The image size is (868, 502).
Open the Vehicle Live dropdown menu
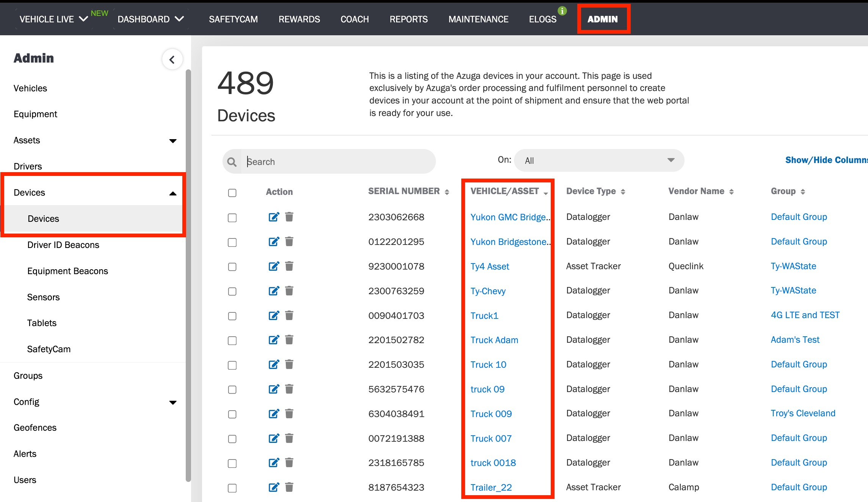[53, 19]
